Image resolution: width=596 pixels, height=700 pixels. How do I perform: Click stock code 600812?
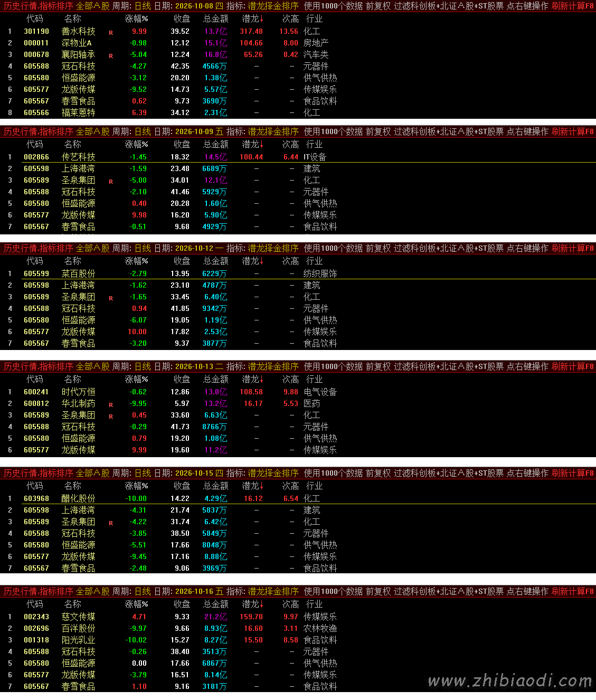36,403
